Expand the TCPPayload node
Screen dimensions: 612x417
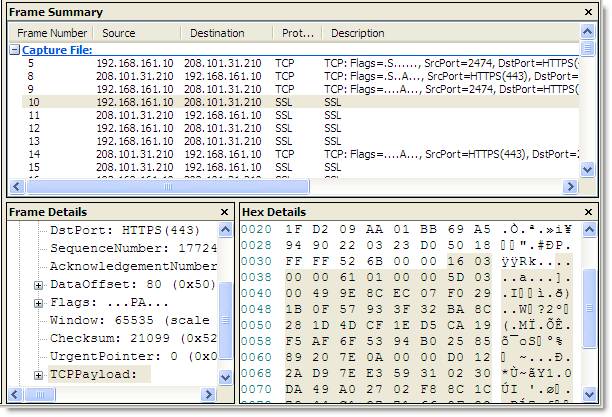[38, 375]
